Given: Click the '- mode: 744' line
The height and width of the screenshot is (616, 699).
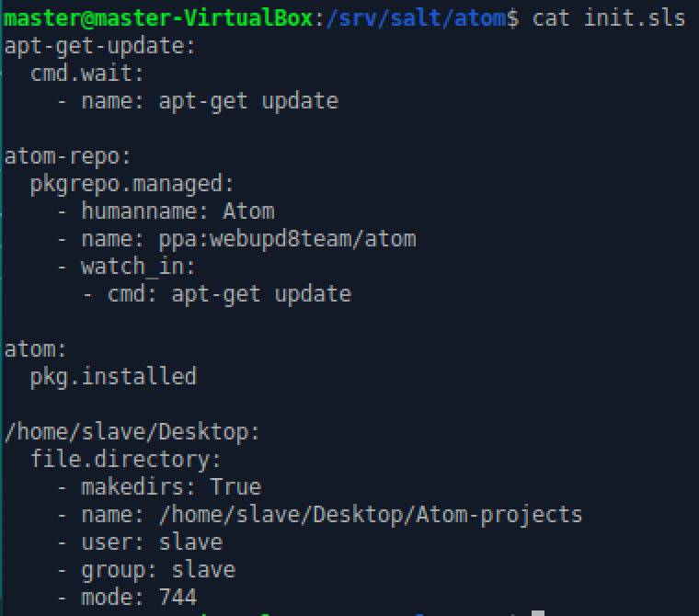Looking at the screenshot, I should click(126, 597).
